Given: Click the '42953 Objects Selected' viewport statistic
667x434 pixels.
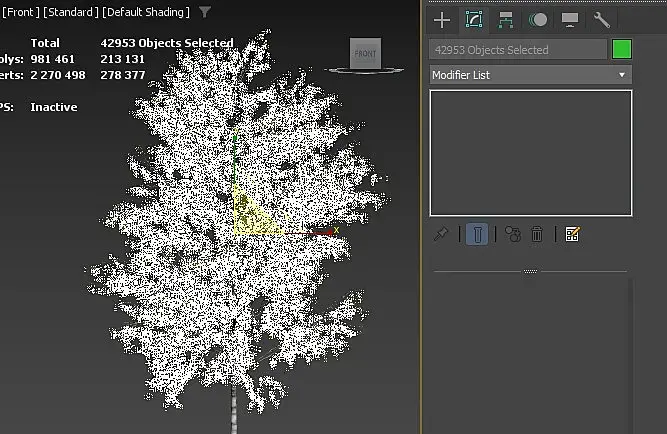Looking at the screenshot, I should pyautogui.click(x=167, y=43).
